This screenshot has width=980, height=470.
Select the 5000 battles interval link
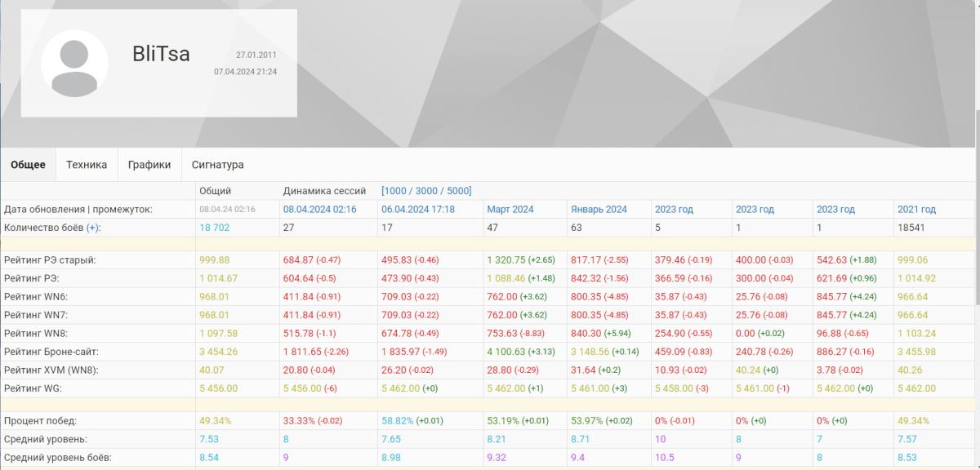click(x=457, y=191)
